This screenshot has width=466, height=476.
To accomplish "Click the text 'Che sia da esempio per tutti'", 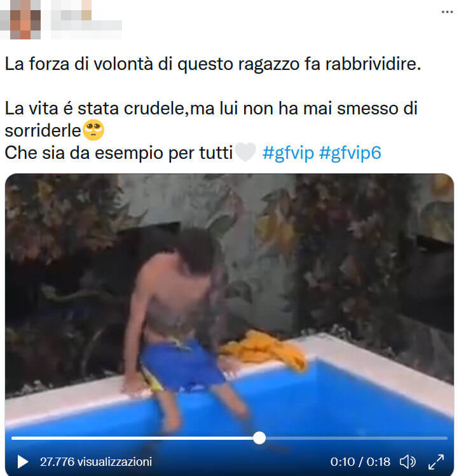I will pos(119,153).
